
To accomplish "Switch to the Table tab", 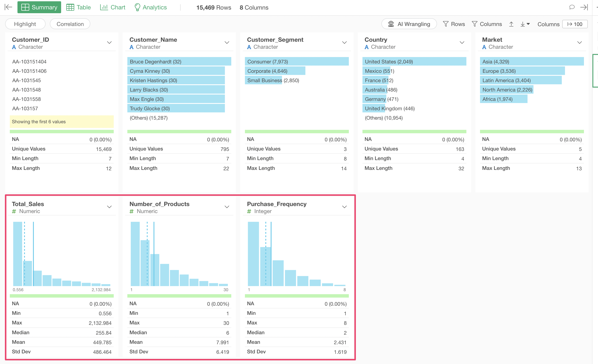I will 78,7.
